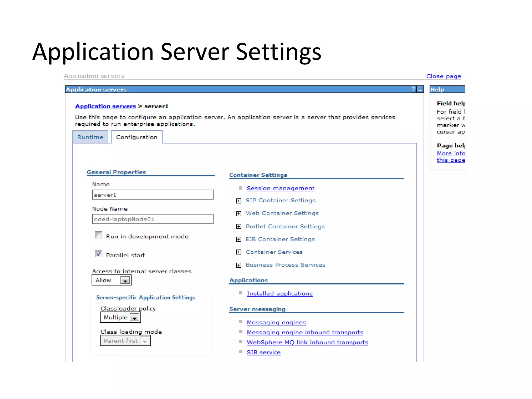Expand Container Services
532x399 pixels.
239,252
